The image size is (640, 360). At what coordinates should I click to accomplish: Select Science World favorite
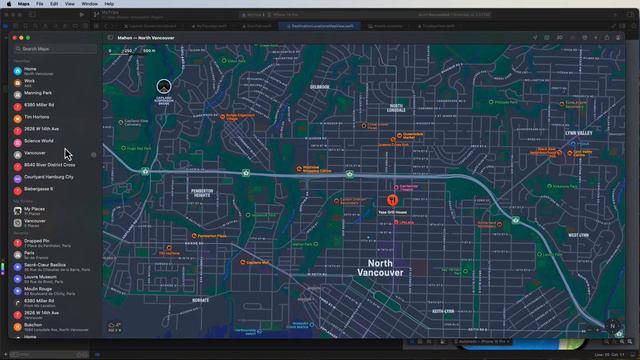coord(55,142)
